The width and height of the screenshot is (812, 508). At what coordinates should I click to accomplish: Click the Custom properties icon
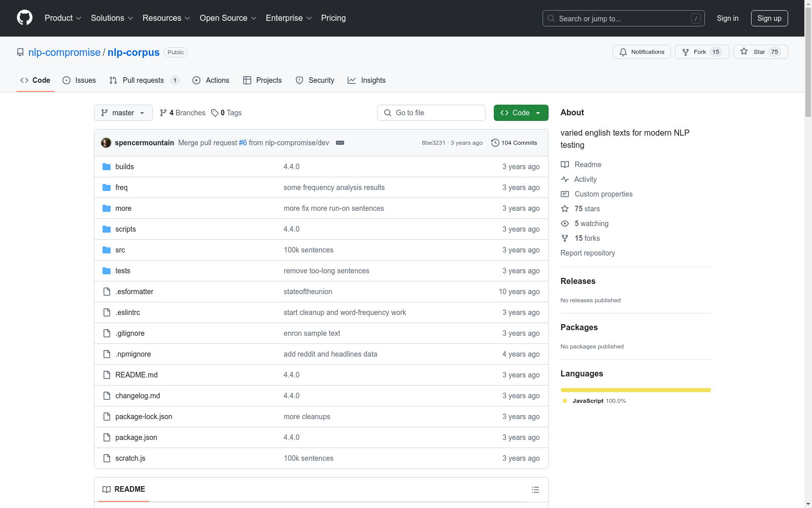point(565,194)
